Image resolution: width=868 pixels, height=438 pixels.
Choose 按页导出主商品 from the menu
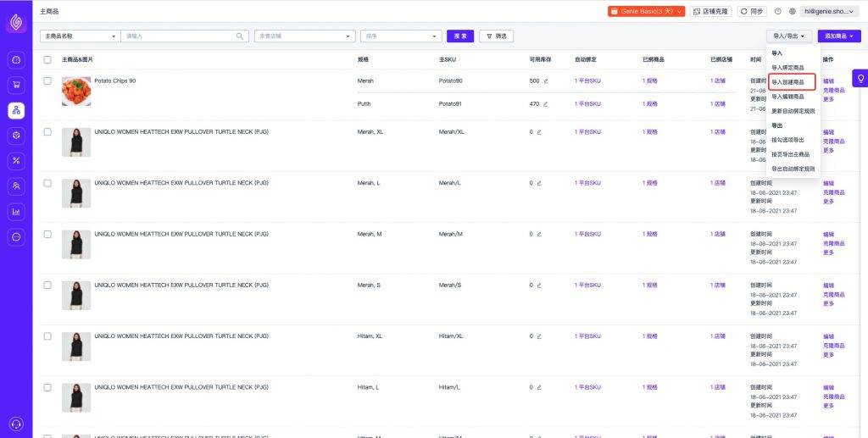[x=791, y=154]
